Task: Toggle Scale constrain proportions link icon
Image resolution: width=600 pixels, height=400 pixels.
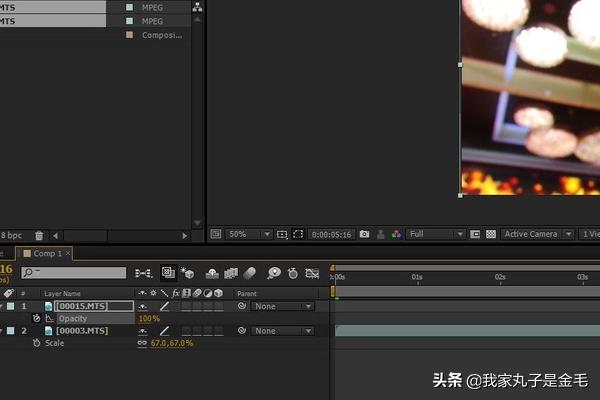Action: point(142,343)
